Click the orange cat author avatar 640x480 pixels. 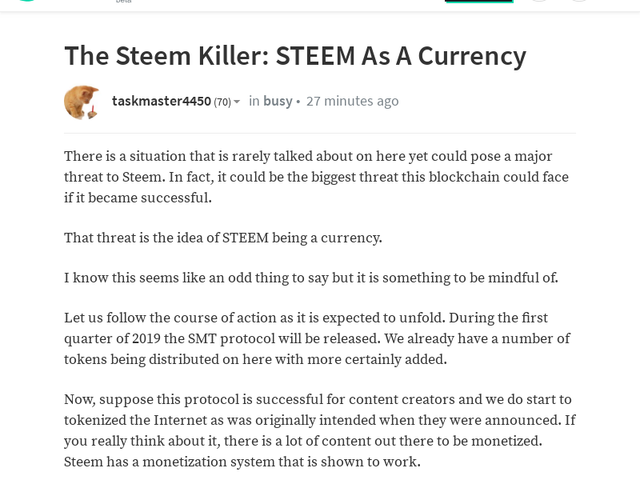click(82, 102)
